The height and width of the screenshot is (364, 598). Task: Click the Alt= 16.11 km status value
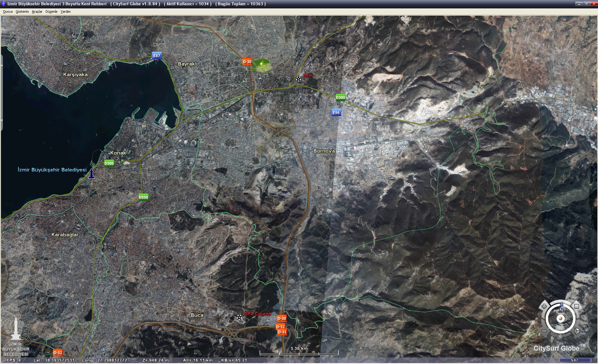coord(198,360)
